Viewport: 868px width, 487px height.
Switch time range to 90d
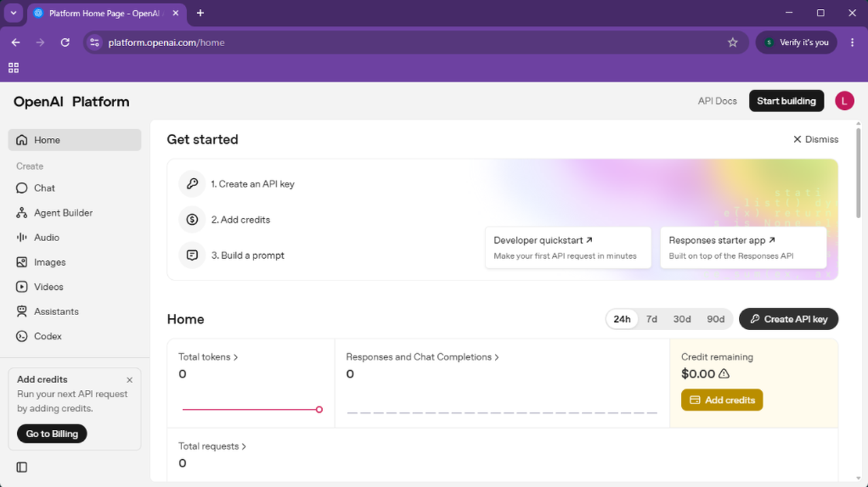(716, 319)
